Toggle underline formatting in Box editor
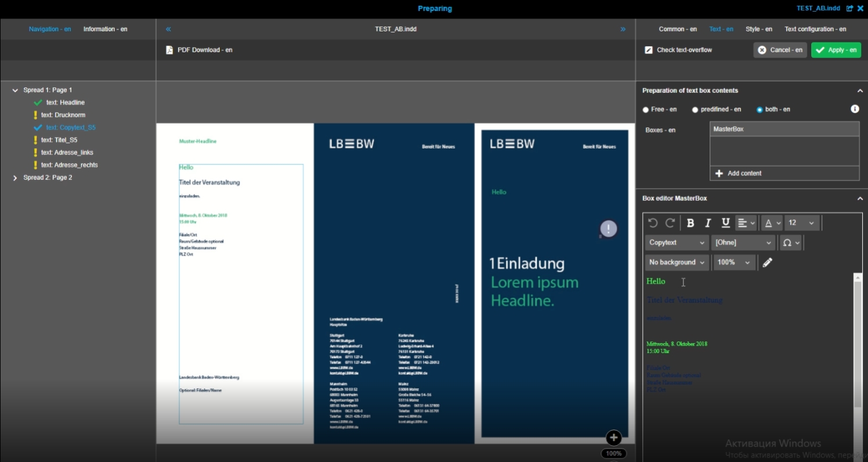 (x=725, y=223)
